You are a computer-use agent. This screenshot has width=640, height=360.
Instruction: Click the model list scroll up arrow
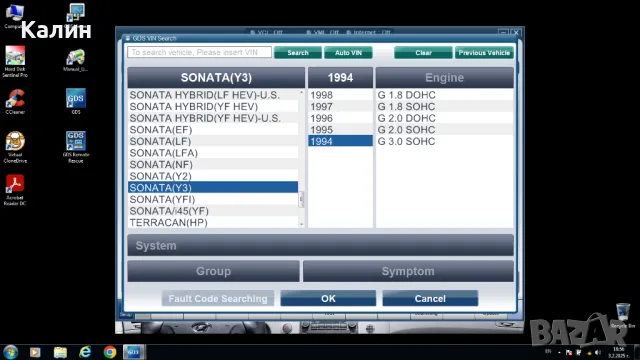302,93
